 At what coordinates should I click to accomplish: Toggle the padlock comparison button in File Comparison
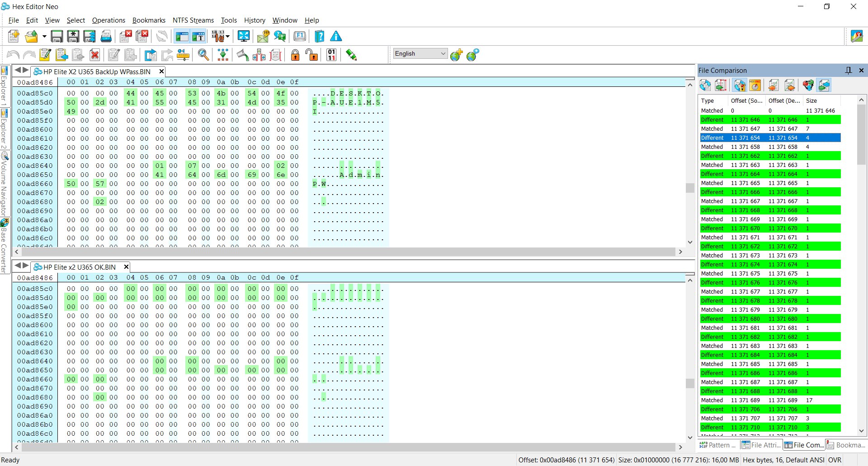740,85
